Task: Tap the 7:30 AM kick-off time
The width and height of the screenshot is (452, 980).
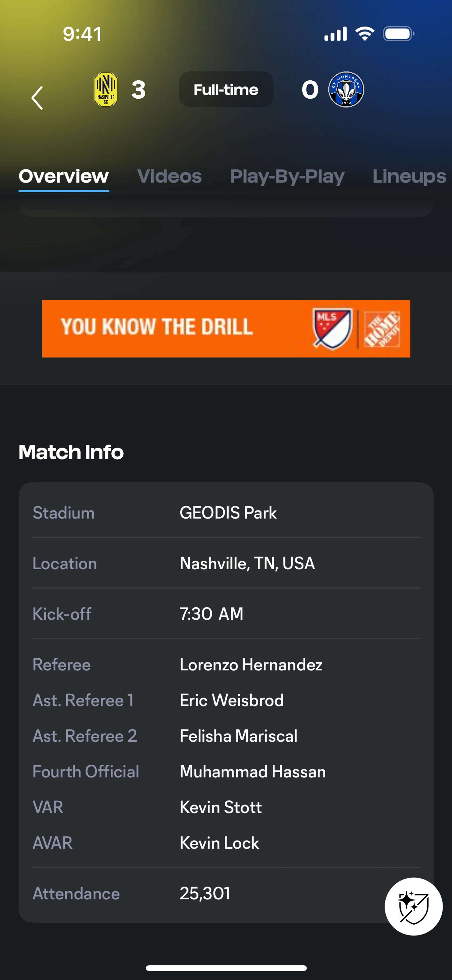Action: tap(211, 614)
